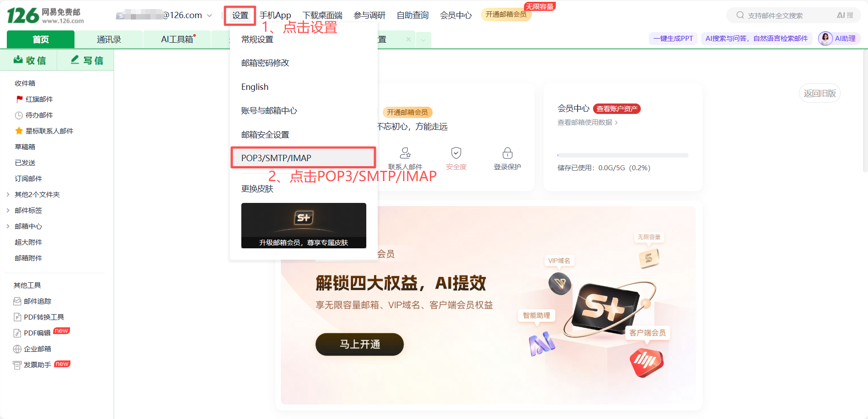Click the 邮件追踪 envelope icon

pos(17,301)
